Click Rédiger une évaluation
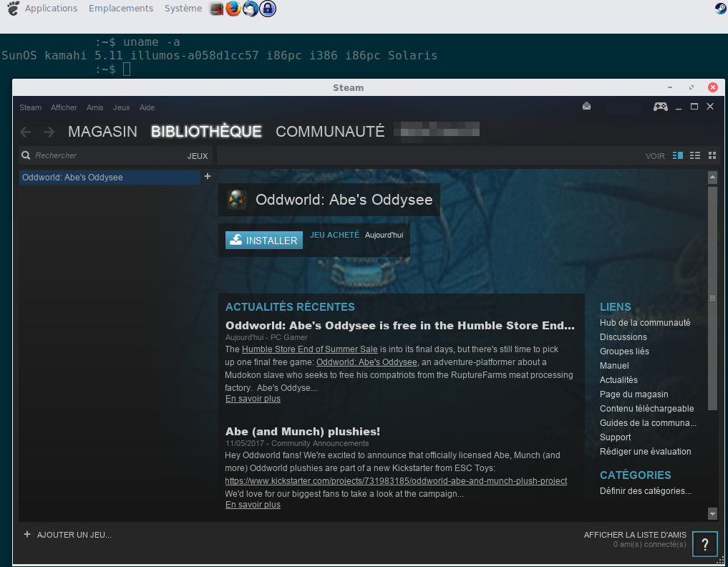 646,452
